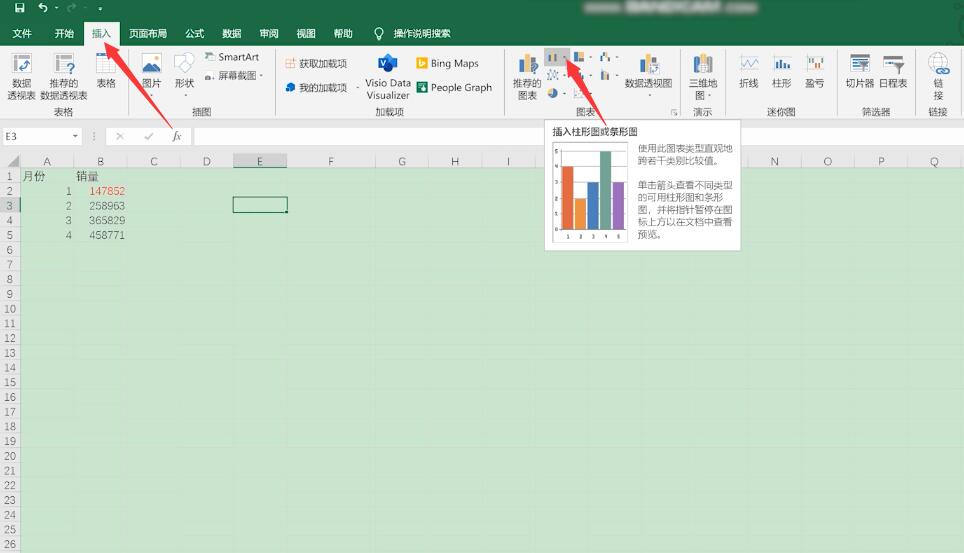Image resolution: width=964 pixels, height=553 pixels.
Task: Open the 文件 menu tab
Action: point(22,33)
